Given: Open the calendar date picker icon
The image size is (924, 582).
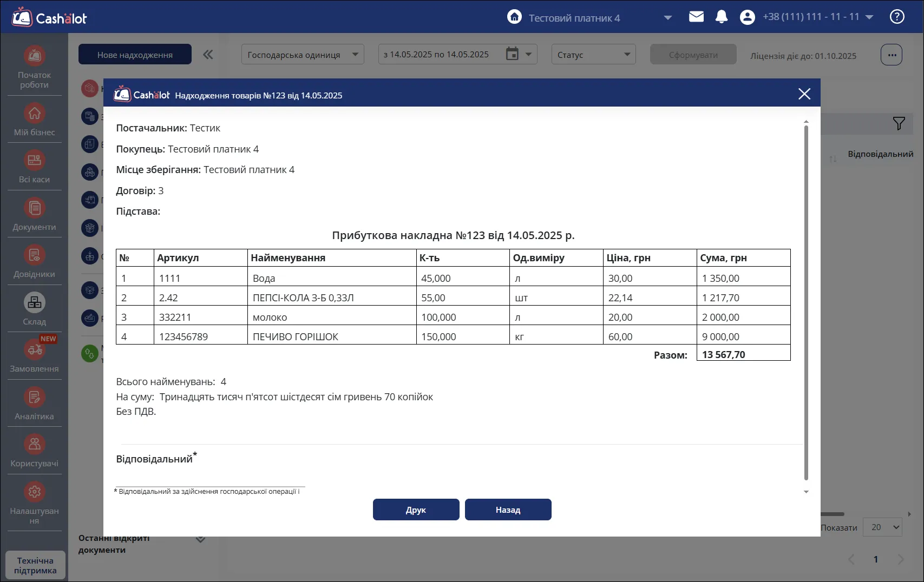Looking at the screenshot, I should click(512, 54).
